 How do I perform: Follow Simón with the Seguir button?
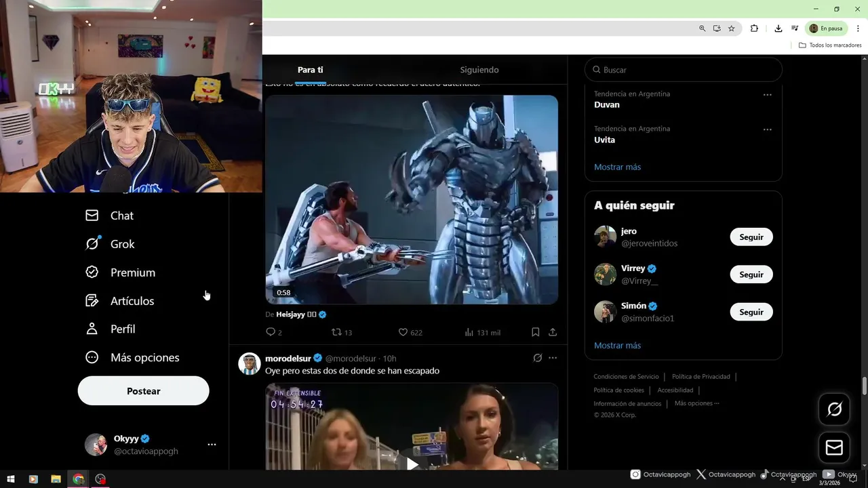[x=751, y=312]
